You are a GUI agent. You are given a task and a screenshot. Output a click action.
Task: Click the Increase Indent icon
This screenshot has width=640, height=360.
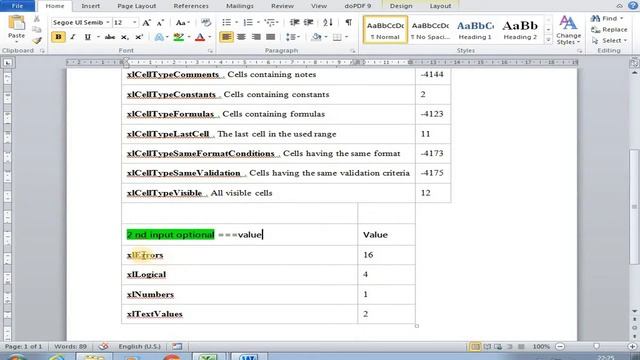309,22
